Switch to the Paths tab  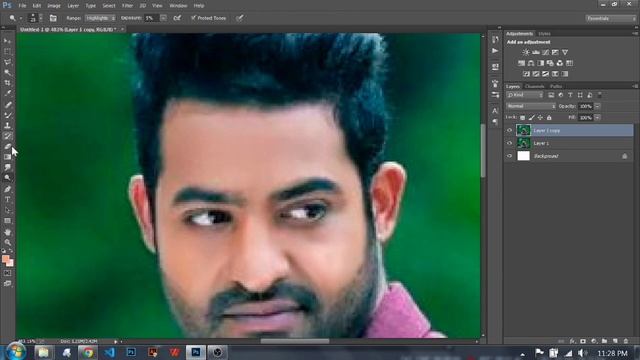point(556,87)
